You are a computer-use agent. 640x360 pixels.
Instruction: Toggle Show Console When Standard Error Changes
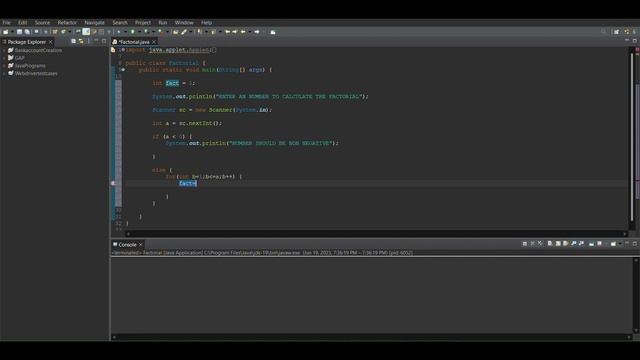[x=582, y=244]
